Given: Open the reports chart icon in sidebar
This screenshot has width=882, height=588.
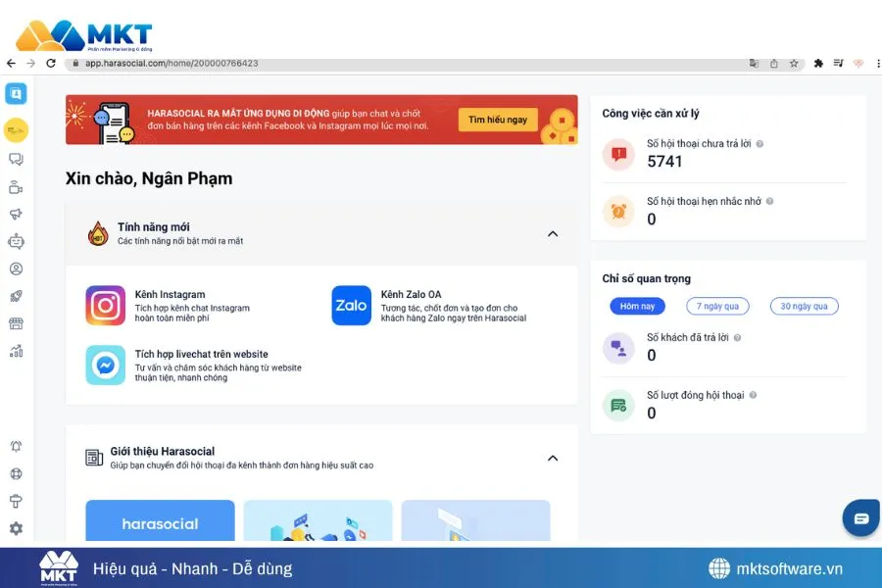Looking at the screenshot, I should click(x=16, y=351).
